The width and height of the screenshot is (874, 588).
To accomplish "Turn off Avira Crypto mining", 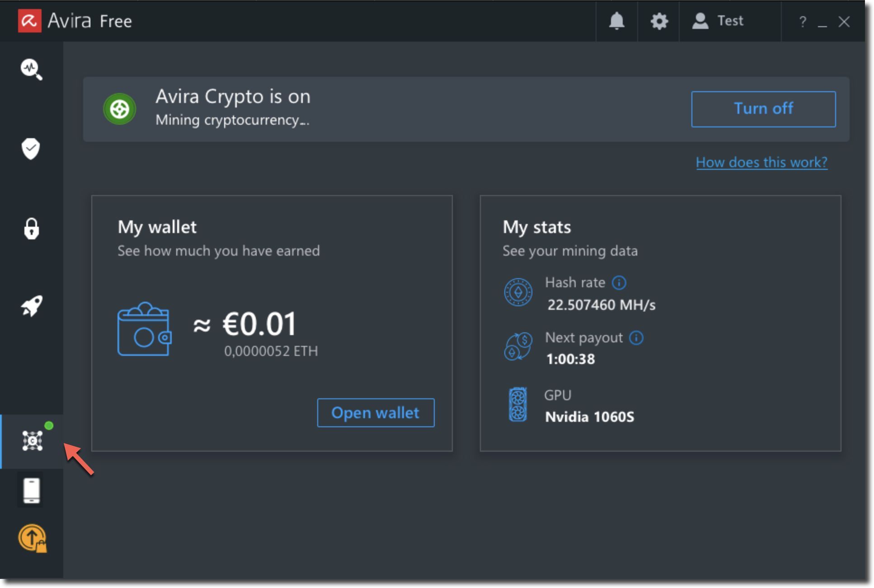I will (763, 109).
